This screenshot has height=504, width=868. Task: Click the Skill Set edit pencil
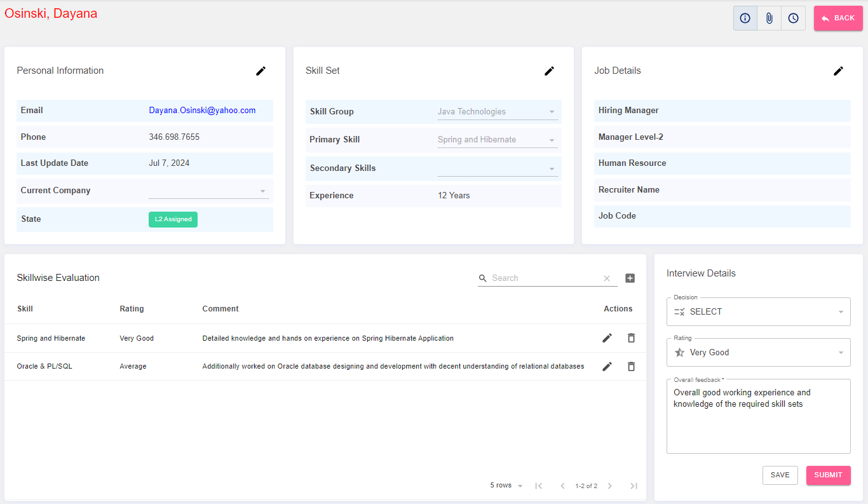pyautogui.click(x=549, y=71)
